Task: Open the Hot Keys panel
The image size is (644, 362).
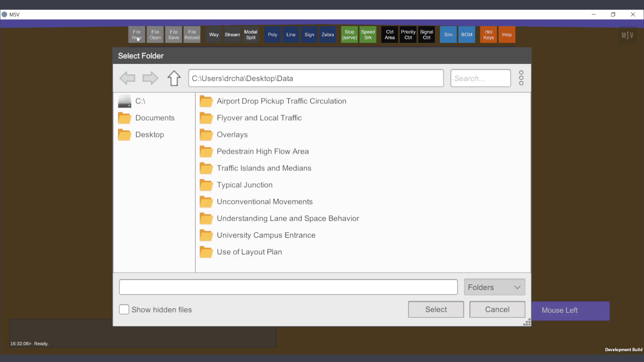Action: point(488,35)
